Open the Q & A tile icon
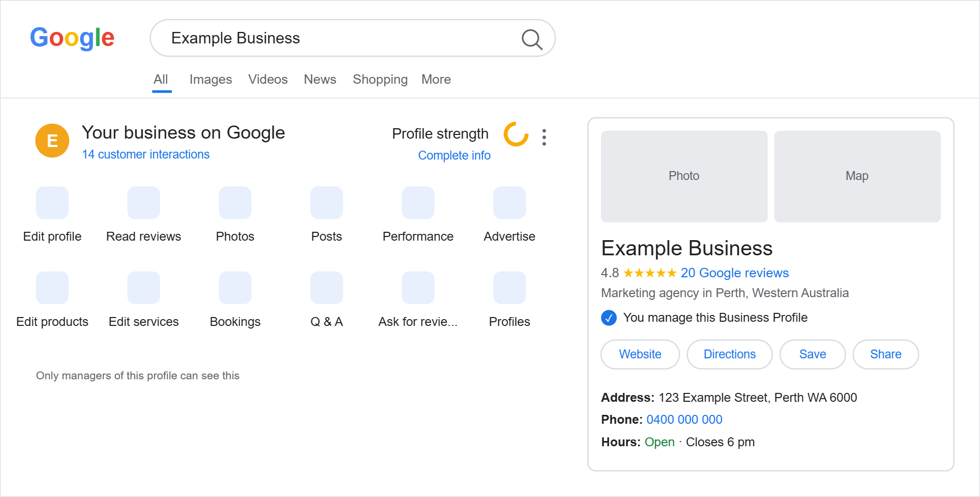This screenshot has width=980, height=497. click(327, 288)
